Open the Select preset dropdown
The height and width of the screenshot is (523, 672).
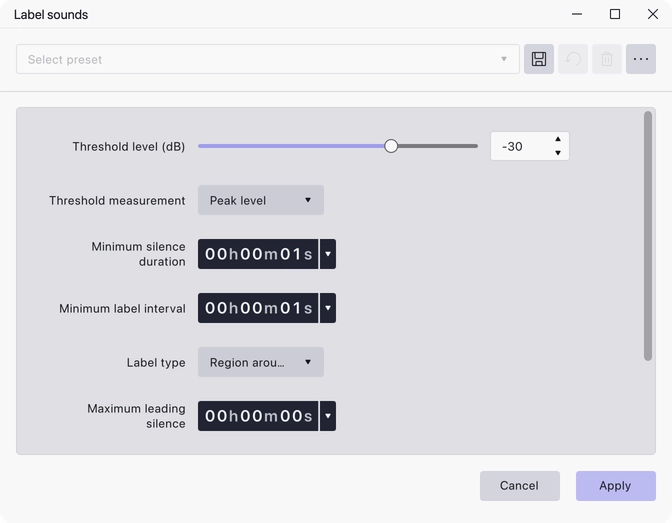coord(268,59)
